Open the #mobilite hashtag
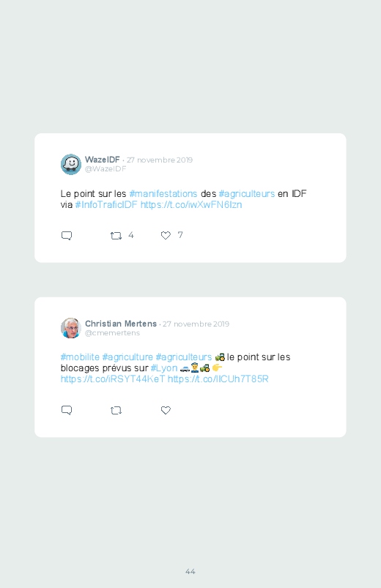 coord(80,357)
